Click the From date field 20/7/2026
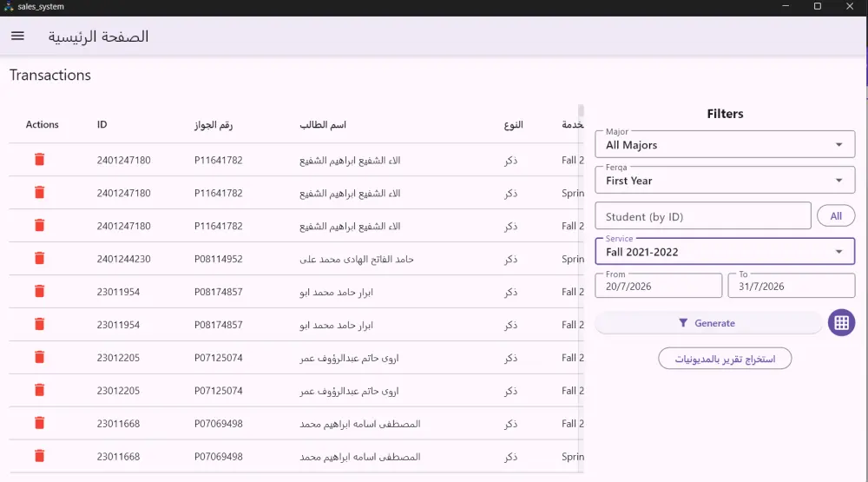The width and height of the screenshot is (868, 482). point(658,286)
